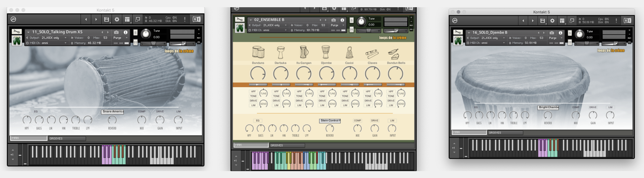Enable TONE for the Darbuka channel
This screenshot has width=644, height=178.
coord(276,96)
